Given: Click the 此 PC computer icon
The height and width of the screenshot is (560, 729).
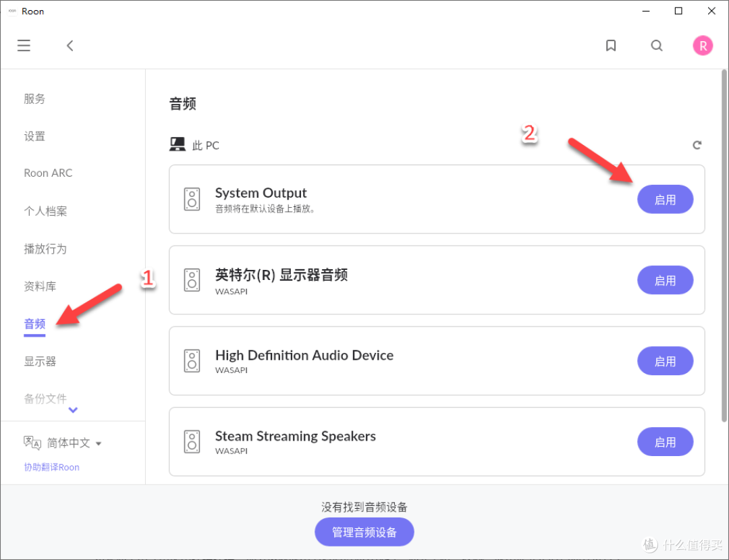Looking at the screenshot, I should tap(177, 143).
